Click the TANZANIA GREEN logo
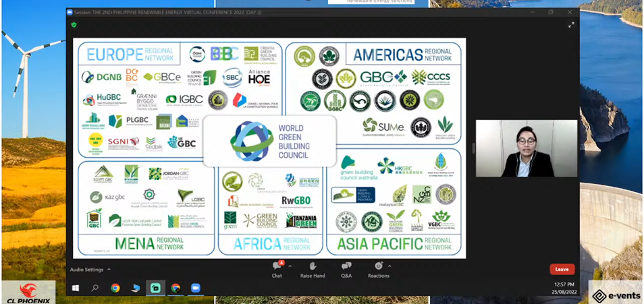This screenshot has height=304, width=644. point(302,220)
